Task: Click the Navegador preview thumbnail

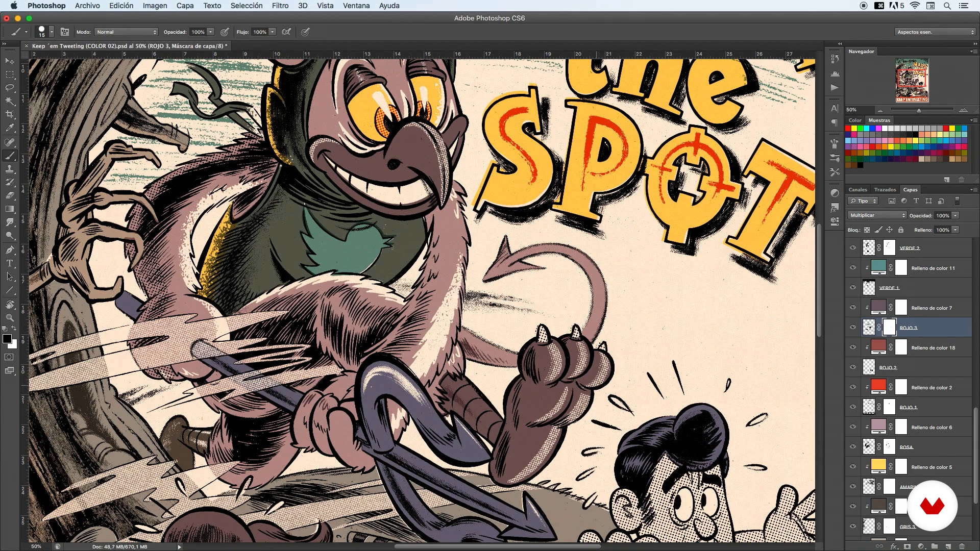Action: 912,81
